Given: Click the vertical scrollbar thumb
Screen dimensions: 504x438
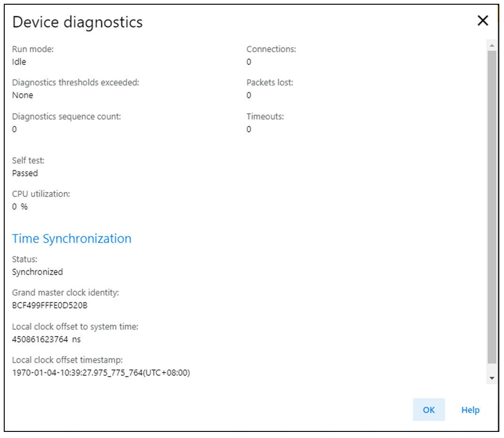Looking at the screenshot, I should [x=492, y=207].
